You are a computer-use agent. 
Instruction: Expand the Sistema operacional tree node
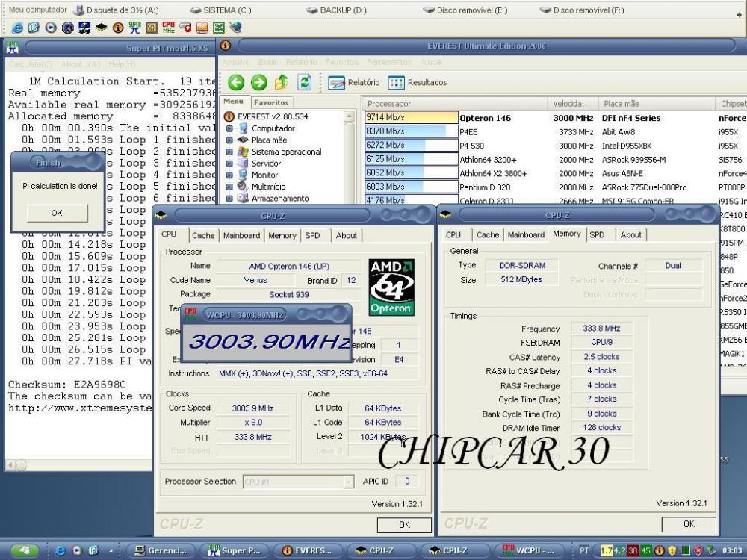229,152
